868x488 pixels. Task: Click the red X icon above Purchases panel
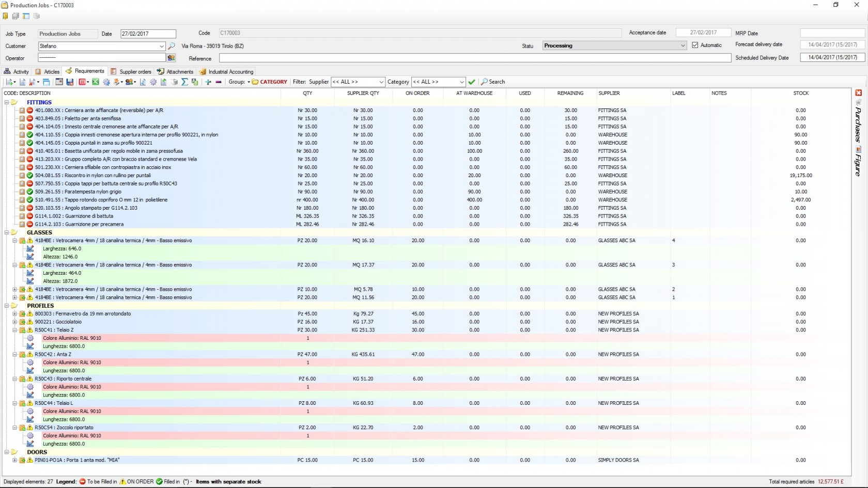[x=858, y=93]
